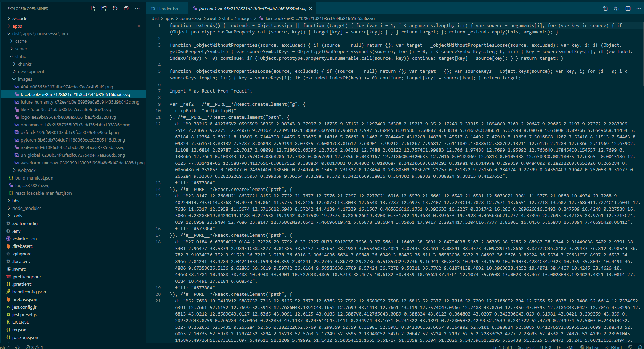Click the 'static' breadcrumb segment
Image resolution: width=644 pixels, height=349 pixels.
227,19
